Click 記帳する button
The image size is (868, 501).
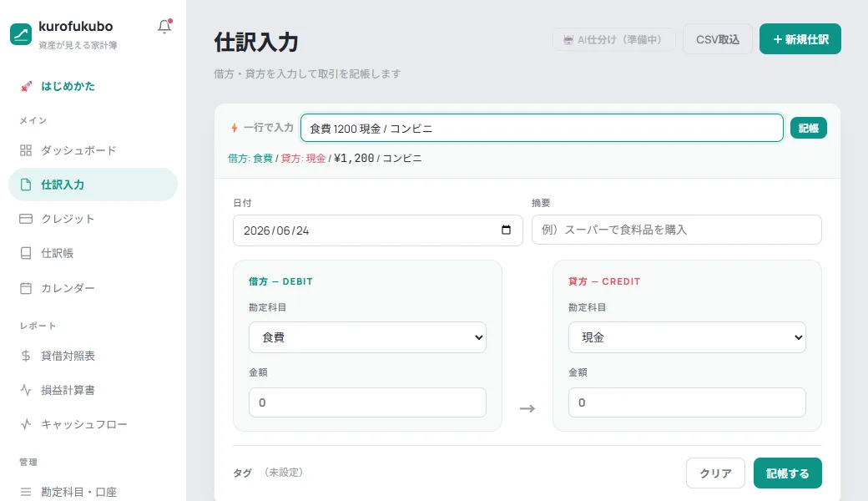pyautogui.click(x=787, y=473)
